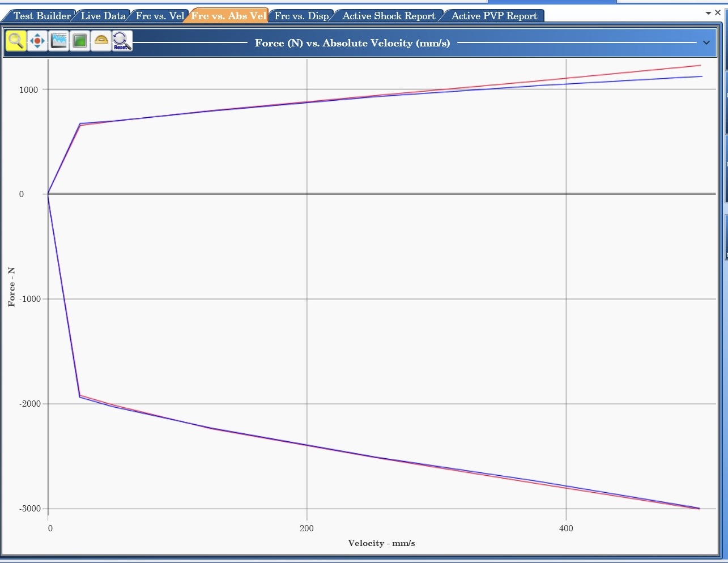View the Active PVP Report tab

[494, 16]
